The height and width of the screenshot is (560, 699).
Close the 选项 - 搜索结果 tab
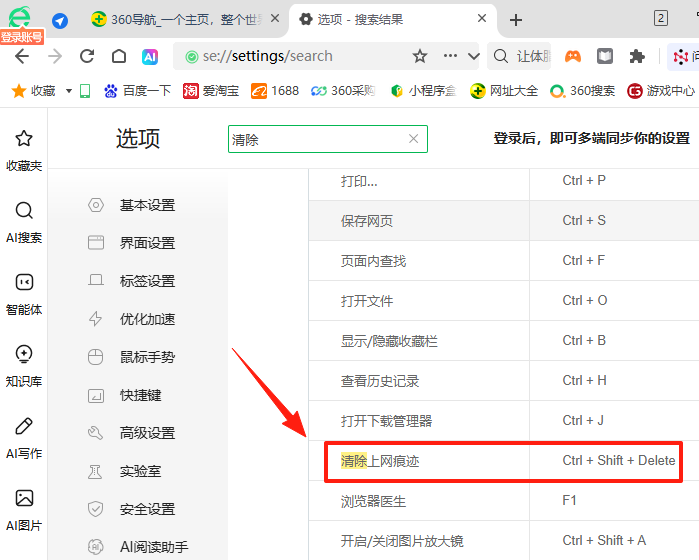(481, 18)
